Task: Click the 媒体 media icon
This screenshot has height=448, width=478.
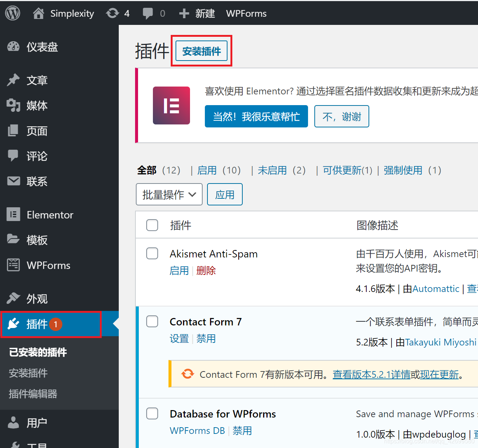Action: (13, 105)
